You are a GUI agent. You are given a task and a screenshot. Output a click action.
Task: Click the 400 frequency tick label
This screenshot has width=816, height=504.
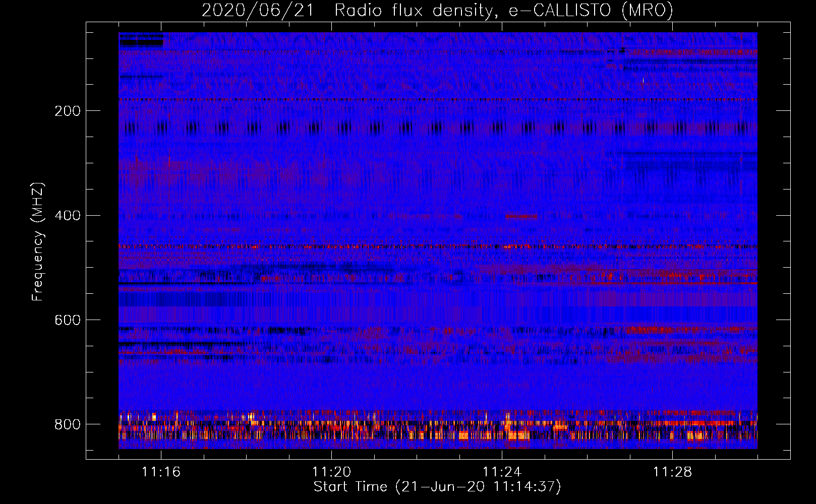(68, 216)
